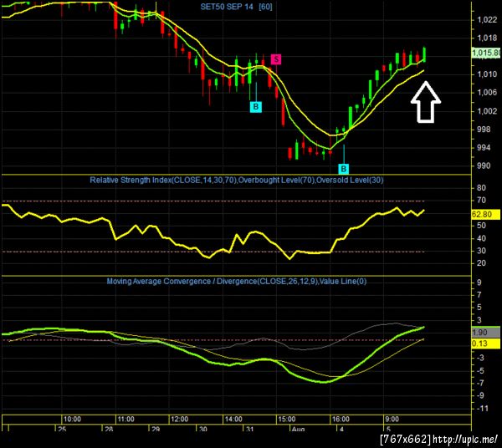Click the 20 level on the RSI axis
The image size is (502, 448).
(x=482, y=263)
